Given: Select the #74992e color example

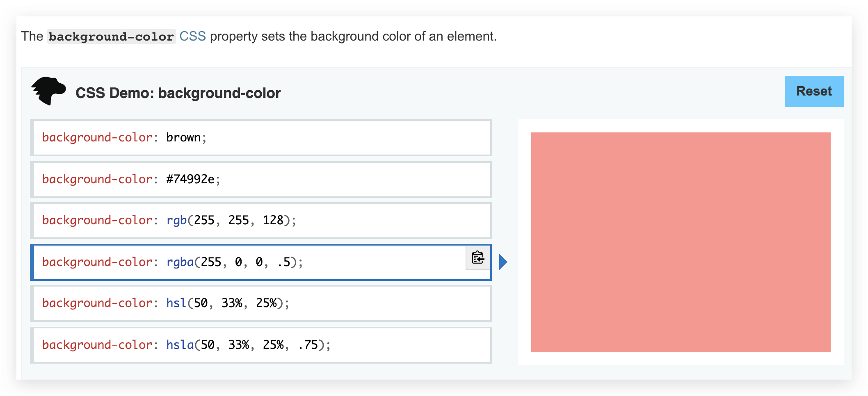Looking at the screenshot, I should tap(261, 180).
